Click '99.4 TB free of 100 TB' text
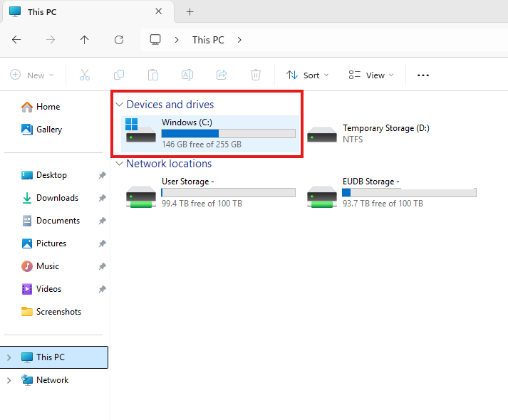 tap(202, 204)
